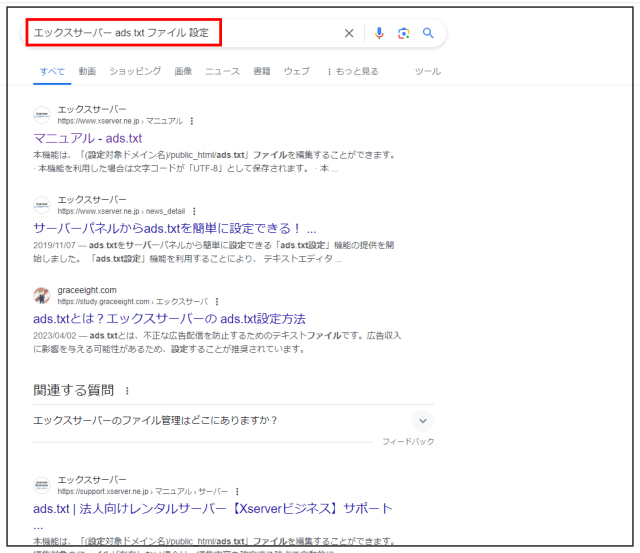Image resolution: width=640 pixels, height=553 pixels.
Task: Switch to the 書籍 tab
Action: click(262, 71)
